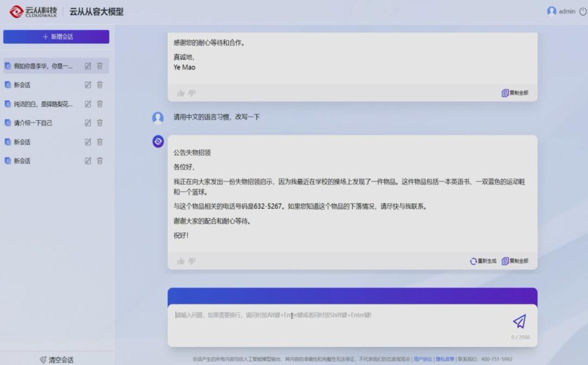588x365 pixels.
Task: Thumbs up the 公告失物招领 response
Action: coord(181,261)
